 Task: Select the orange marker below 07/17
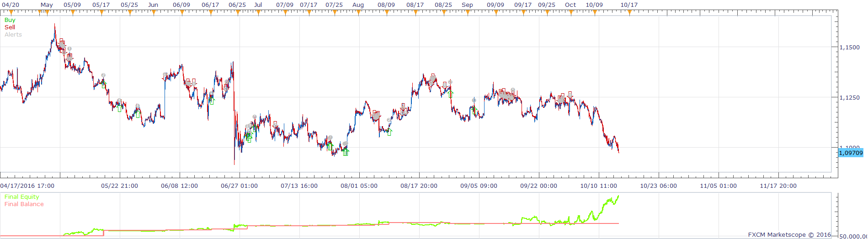point(309,12)
